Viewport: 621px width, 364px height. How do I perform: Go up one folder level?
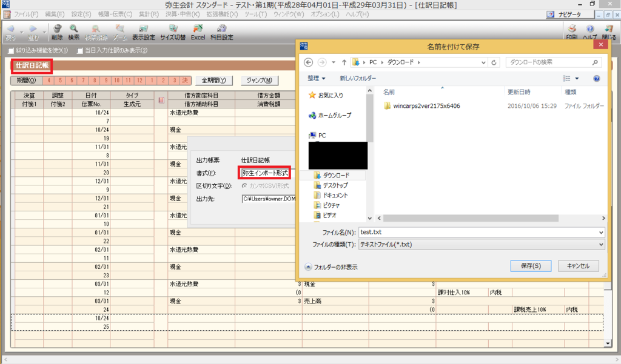pyautogui.click(x=344, y=62)
